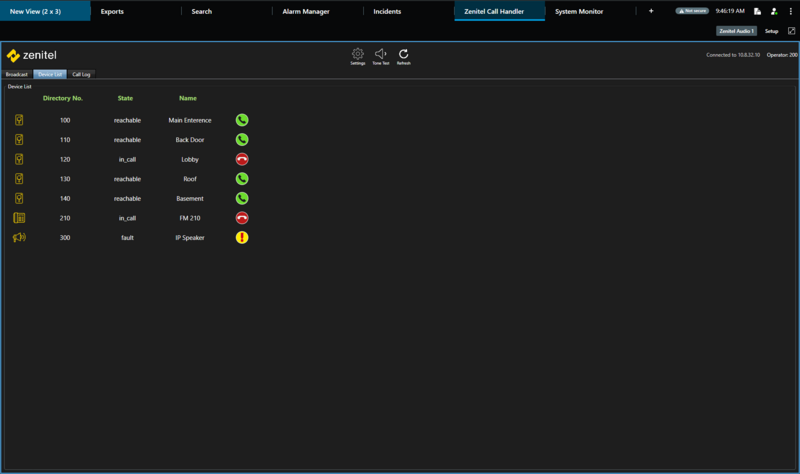Refresh the device list
Image resolution: width=800 pixels, height=474 pixels.
point(403,56)
